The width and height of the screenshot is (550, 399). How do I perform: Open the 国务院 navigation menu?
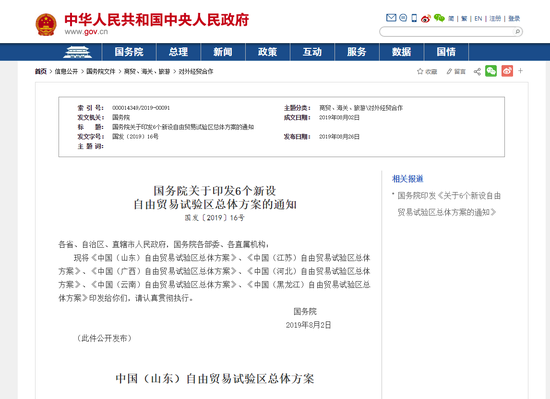point(129,52)
